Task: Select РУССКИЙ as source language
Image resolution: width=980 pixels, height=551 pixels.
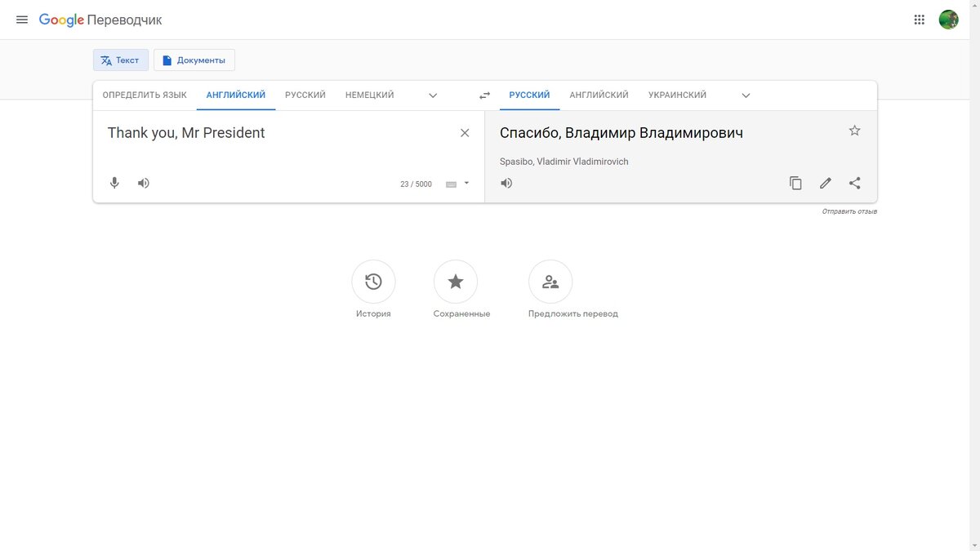Action: point(305,96)
